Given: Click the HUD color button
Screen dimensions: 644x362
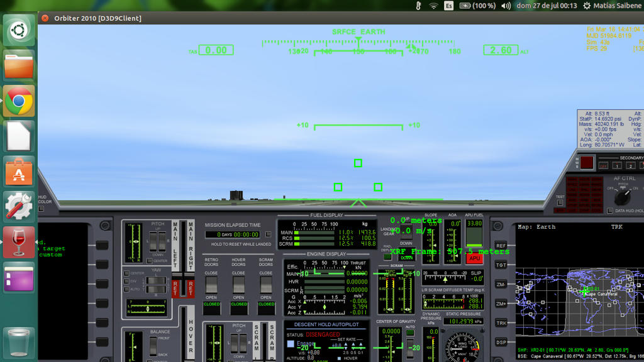Looking at the screenshot, I should pyautogui.click(x=41, y=209).
